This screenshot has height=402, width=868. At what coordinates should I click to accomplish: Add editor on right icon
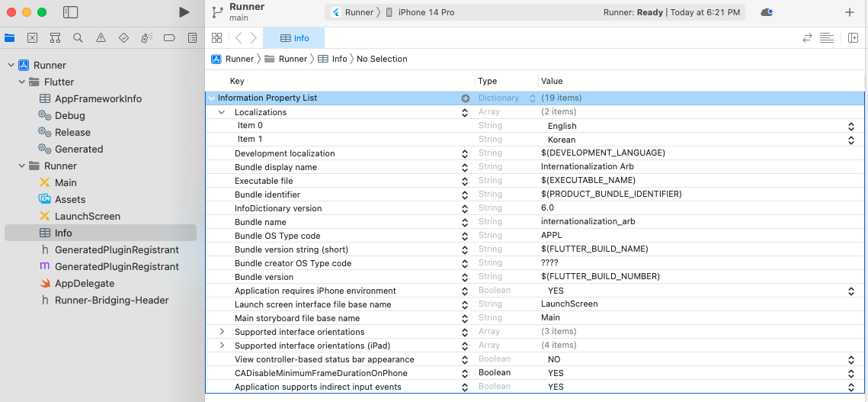853,37
